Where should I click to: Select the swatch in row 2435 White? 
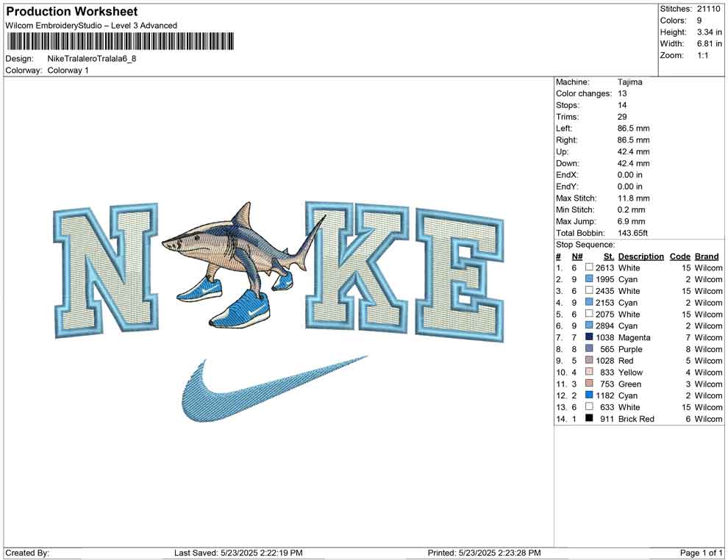[589, 290]
